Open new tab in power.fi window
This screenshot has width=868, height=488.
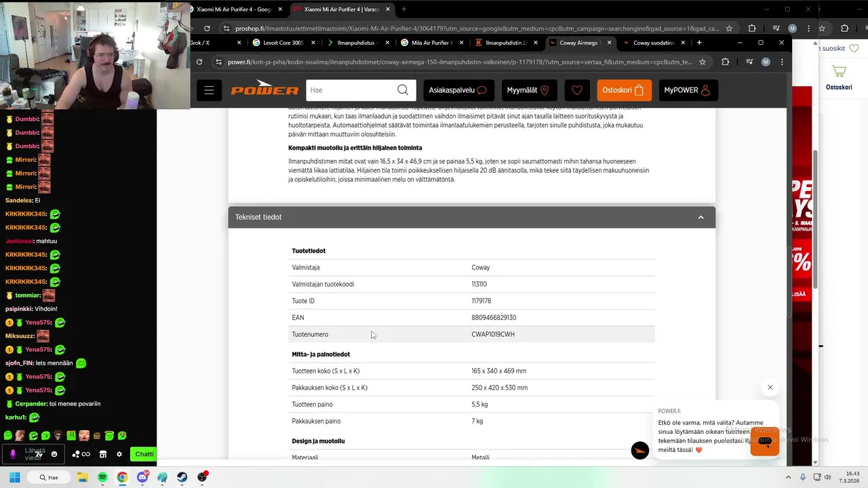699,43
